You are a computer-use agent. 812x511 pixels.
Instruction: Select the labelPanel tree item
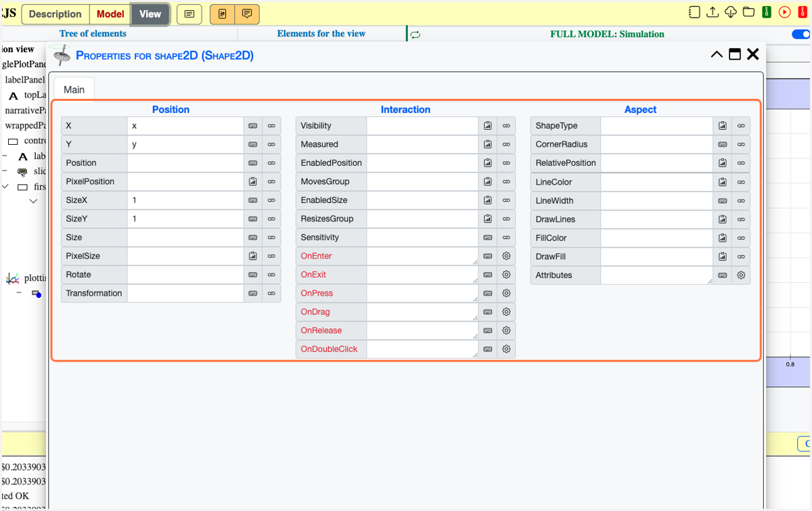pyautogui.click(x=24, y=79)
